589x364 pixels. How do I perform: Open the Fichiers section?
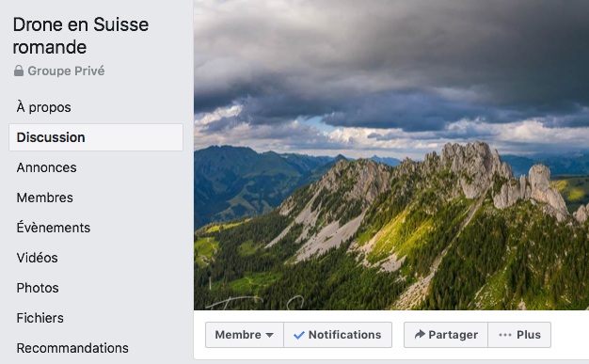point(40,318)
